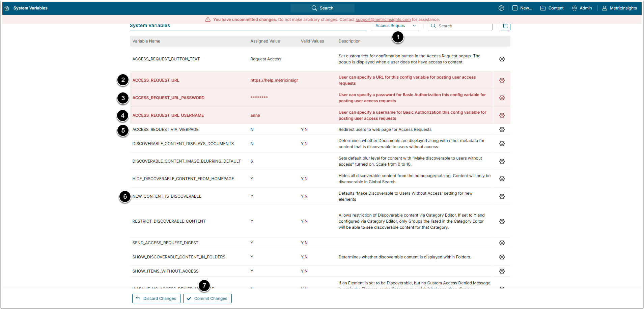
Task: Open the New... menu
Action: tap(522, 8)
